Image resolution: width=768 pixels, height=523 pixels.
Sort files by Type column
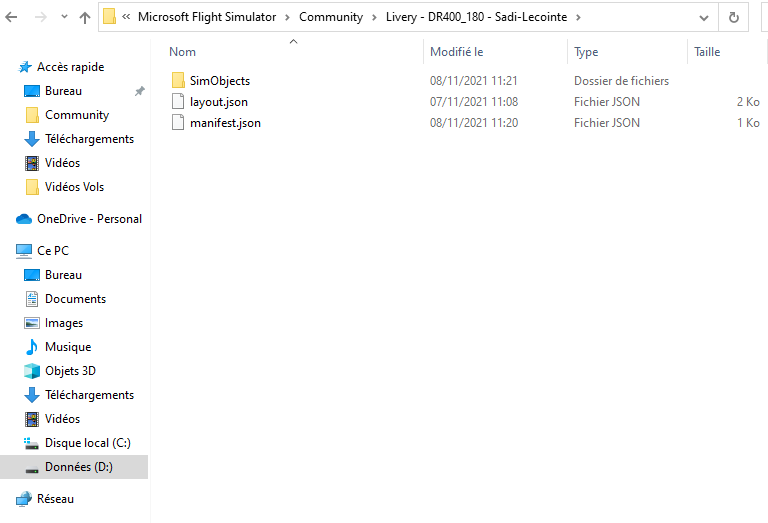coord(586,52)
